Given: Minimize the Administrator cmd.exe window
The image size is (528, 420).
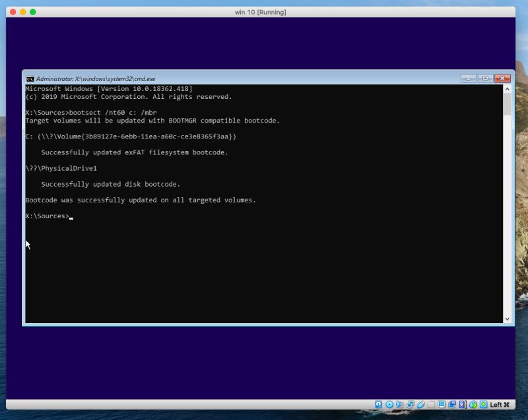Looking at the screenshot, I should point(469,78).
